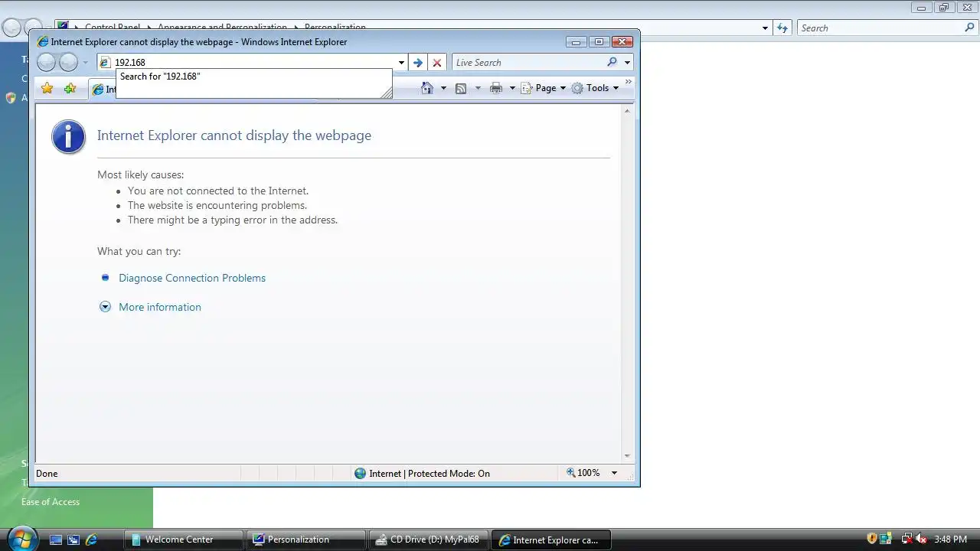Click the Favorites Center star icon
980x551 pixels.
47,88
